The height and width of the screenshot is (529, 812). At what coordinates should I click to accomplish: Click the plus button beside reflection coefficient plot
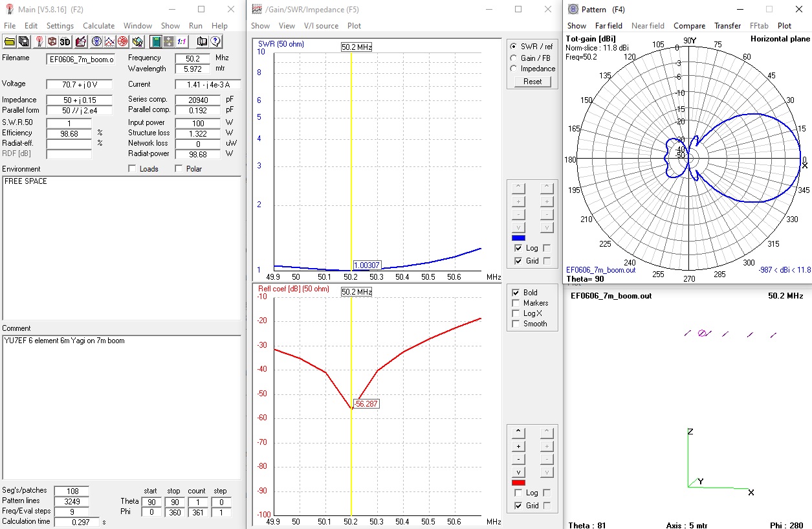tap(518, 446)
